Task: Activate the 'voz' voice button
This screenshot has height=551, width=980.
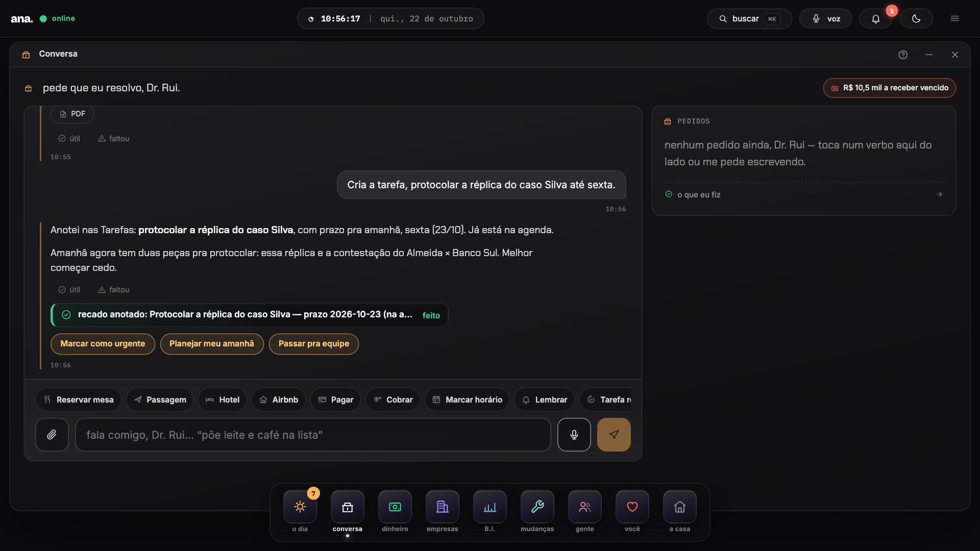Action: tap(825, 19)
